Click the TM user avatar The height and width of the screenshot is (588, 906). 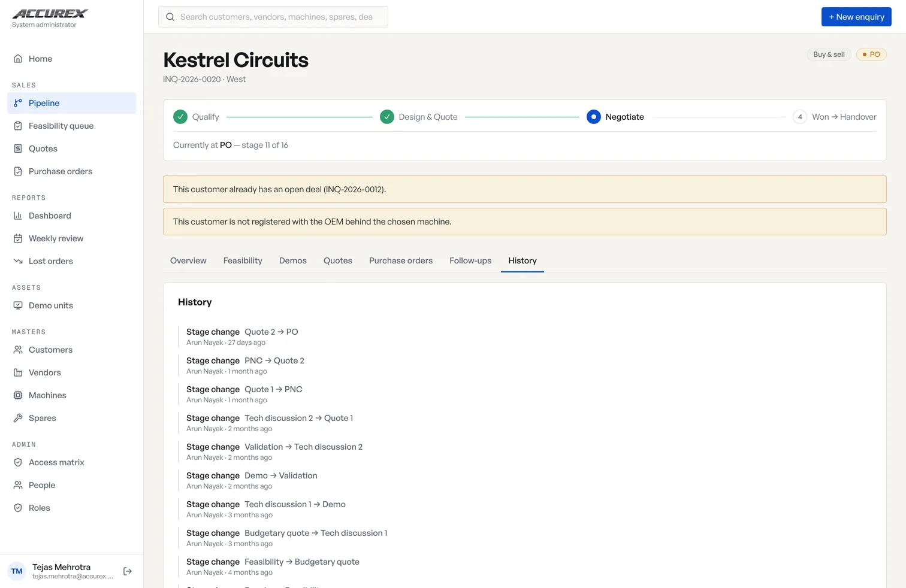click(17, 571)
